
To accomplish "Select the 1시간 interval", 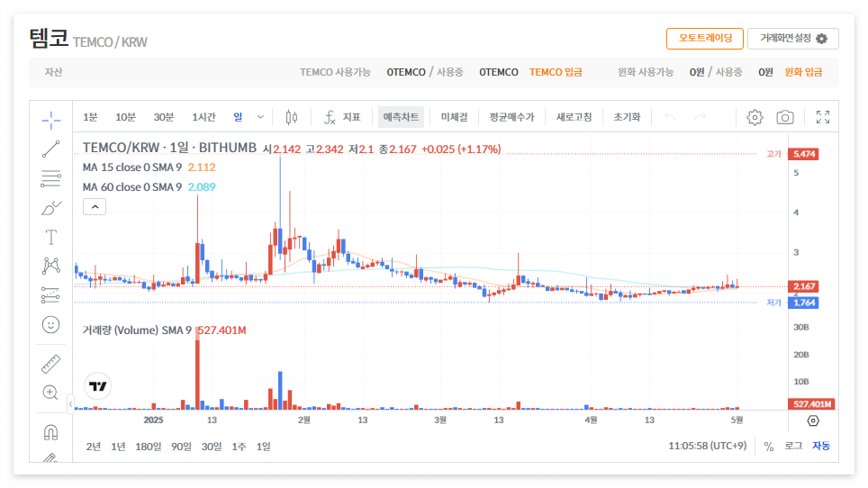I will click(203, 117).
